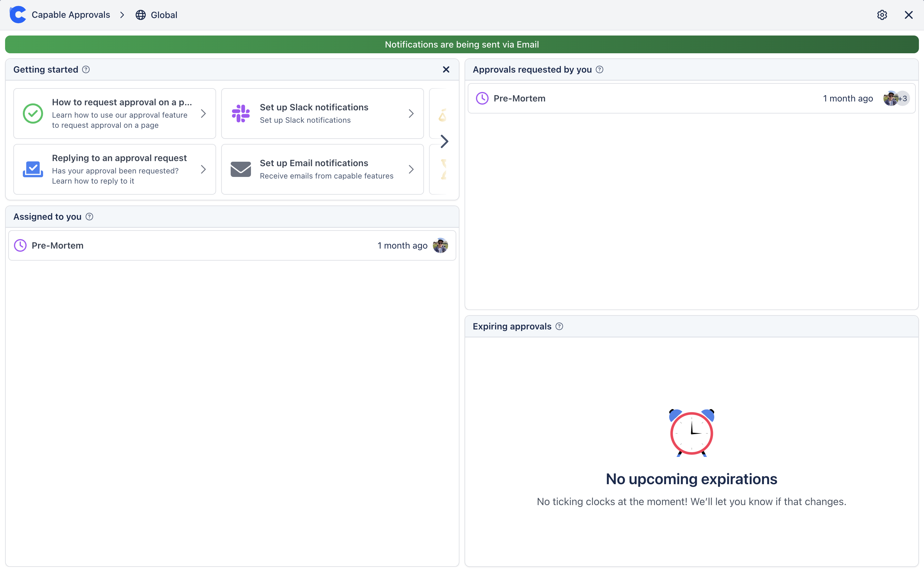The width and height of the screenshot is (924, 572).
Task: Click the How to request approval icon
Action: pyautogui.click(x=33, y=112)
